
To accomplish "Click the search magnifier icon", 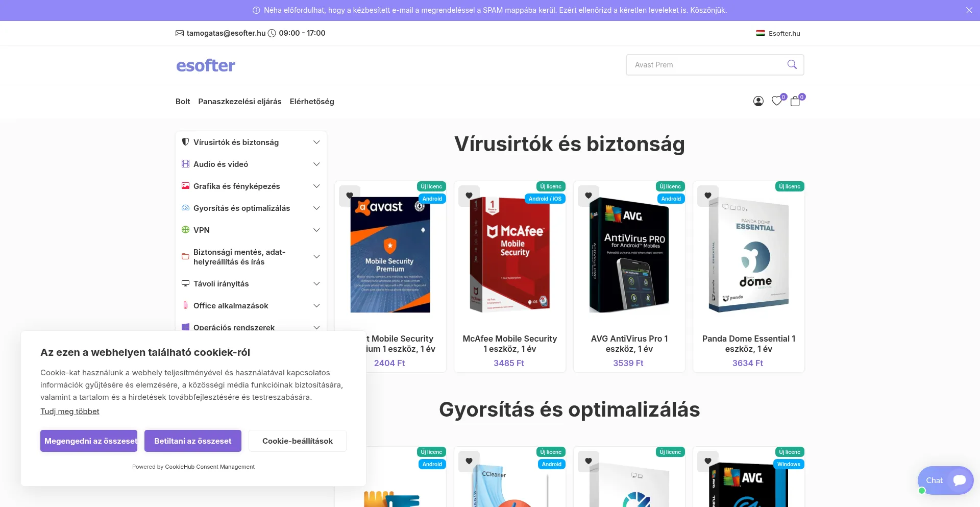I will point(792,64).
